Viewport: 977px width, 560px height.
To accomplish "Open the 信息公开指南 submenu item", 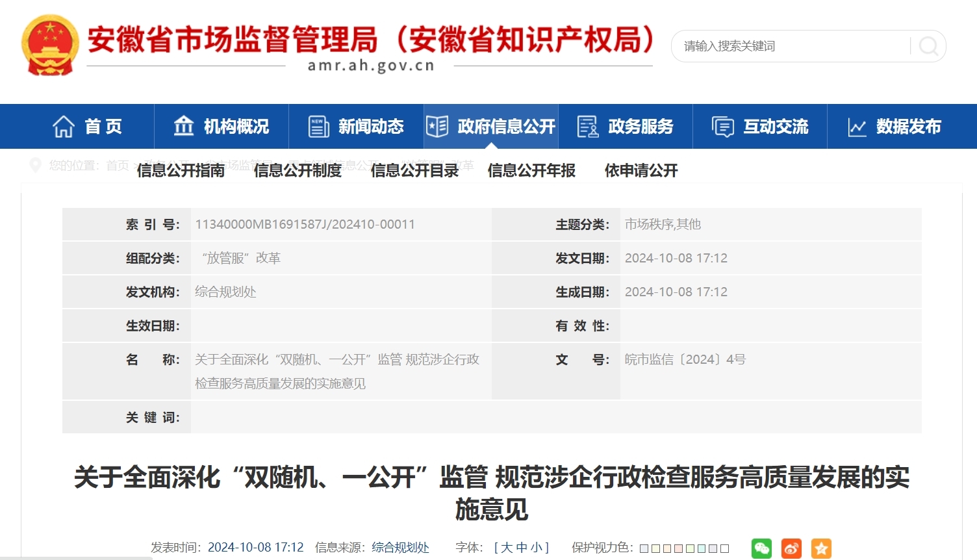I will point(181,170).
